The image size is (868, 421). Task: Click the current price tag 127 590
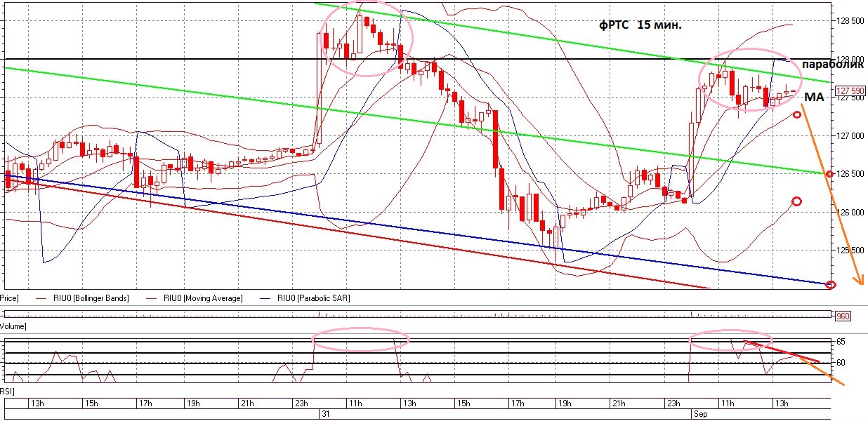[x=850, y=91]
